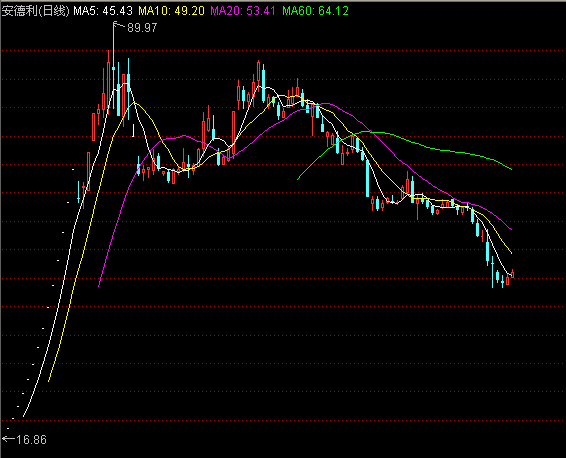
Task: Click the 安德利(日线) chart title
Action: coord(35,11)
